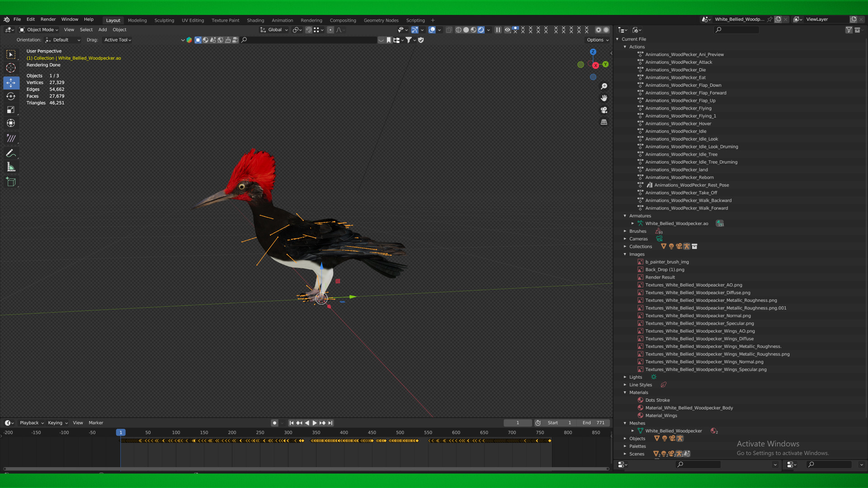This screenshot has width=868, height=488.
Task: Select the Annotate pencil tool
Action: [11, 154]
